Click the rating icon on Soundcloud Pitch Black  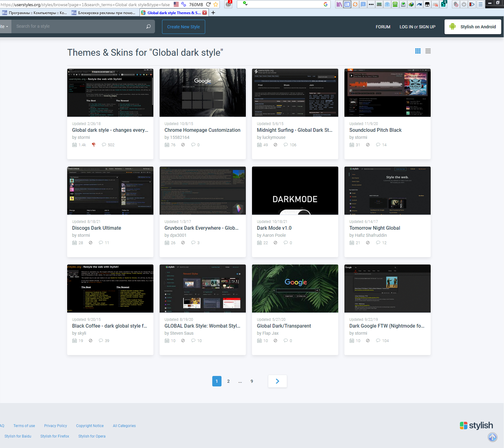coord(368,145)
